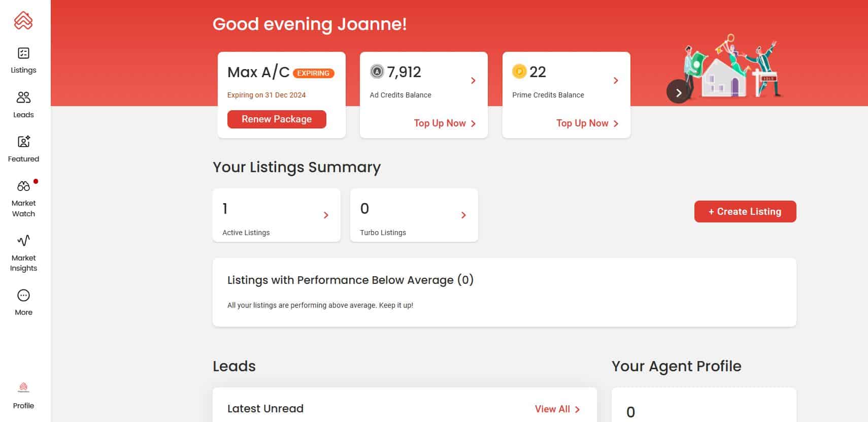Click the 'Ad Credits Balance' label
Screen dimensions: 868x422
click(400, 95)
